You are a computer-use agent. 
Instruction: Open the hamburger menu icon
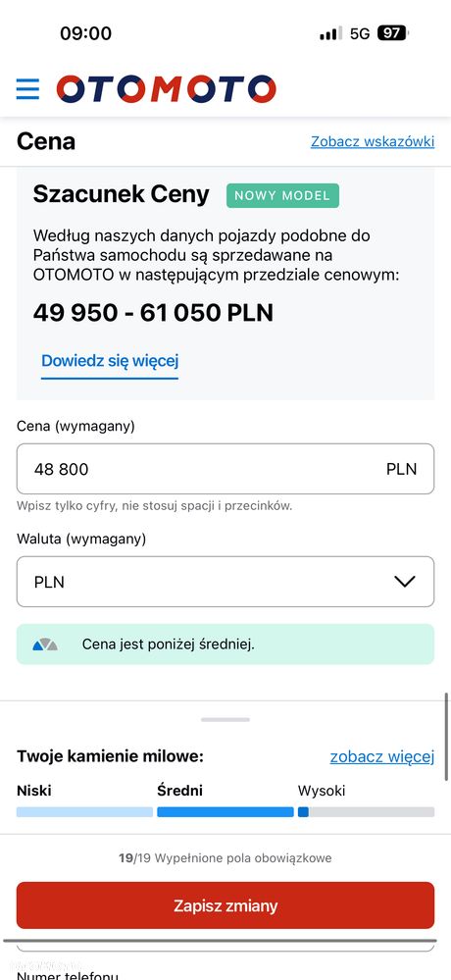27,89
